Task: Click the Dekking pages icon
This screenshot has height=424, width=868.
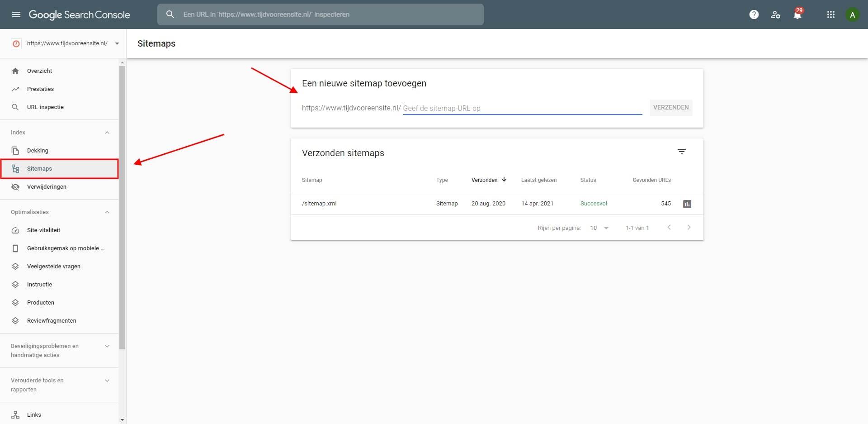Action: coord(15,151)
